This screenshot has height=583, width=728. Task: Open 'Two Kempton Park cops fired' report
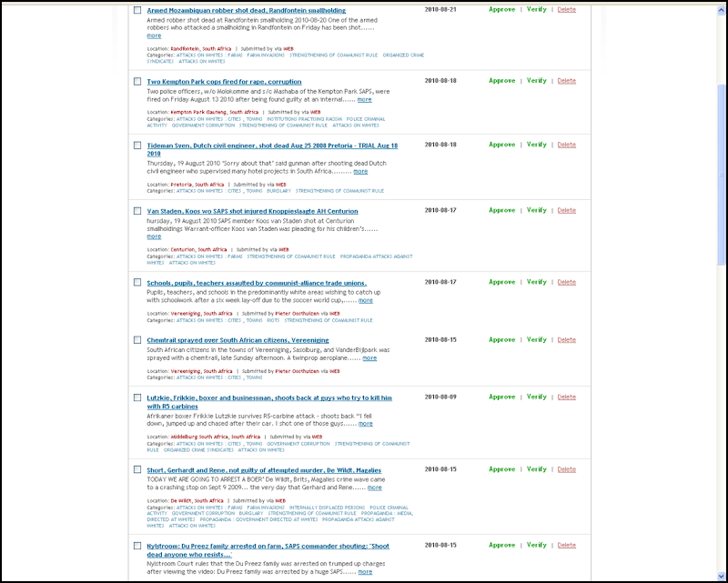tap(224, 82)
